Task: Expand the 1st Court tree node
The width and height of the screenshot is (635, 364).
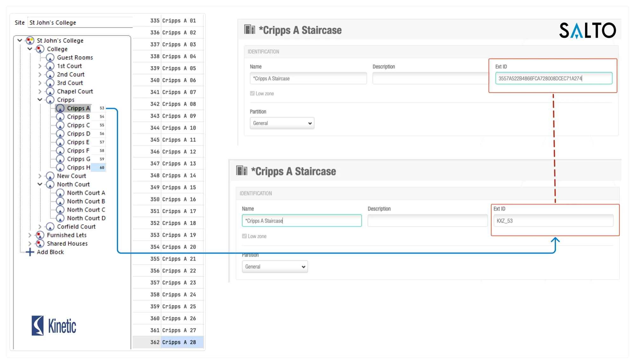Action: 40,66
